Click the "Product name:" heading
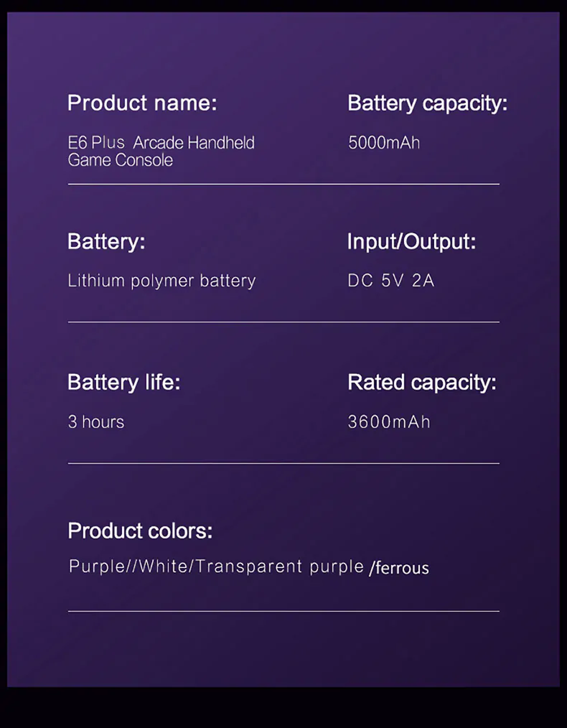Image resolution: width=567 pixels, height=728 pixels. [x=142, y=103]
